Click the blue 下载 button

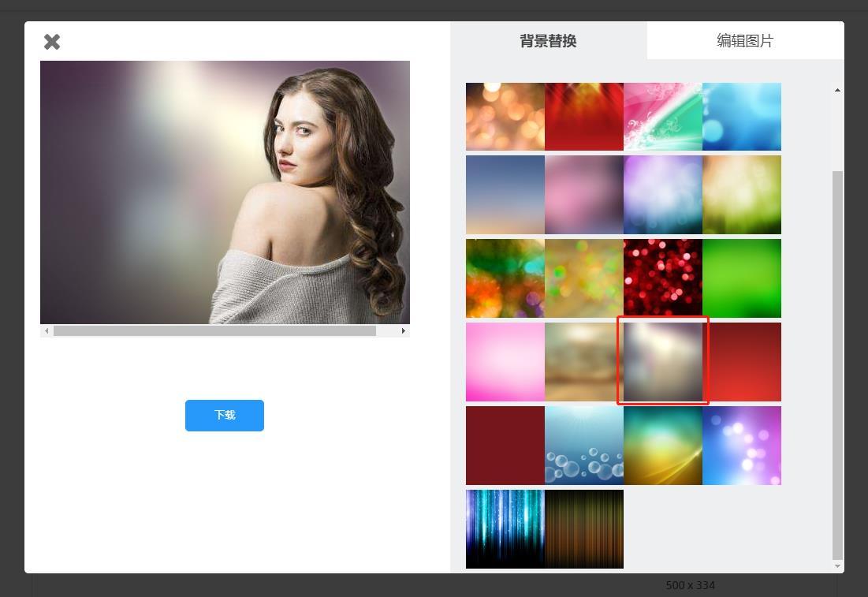point(224,416)
